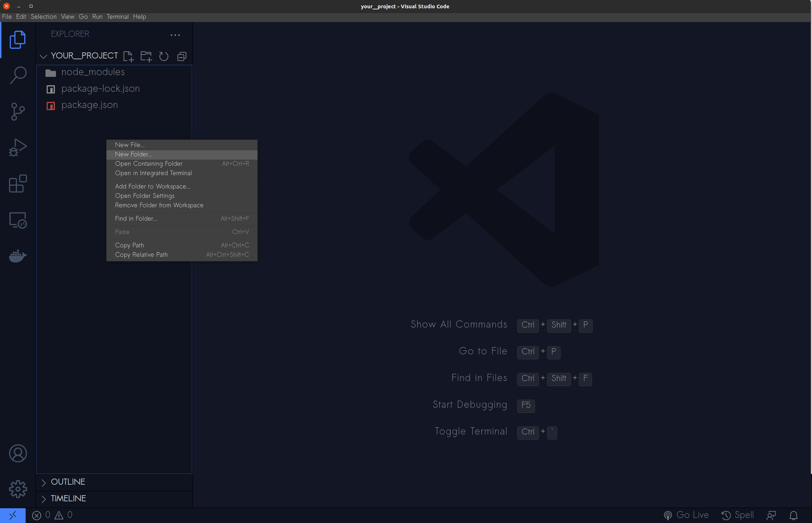Screen dimensions: 812x523
Task: Open the Remote Explorer icon
Action: [18, 220]
